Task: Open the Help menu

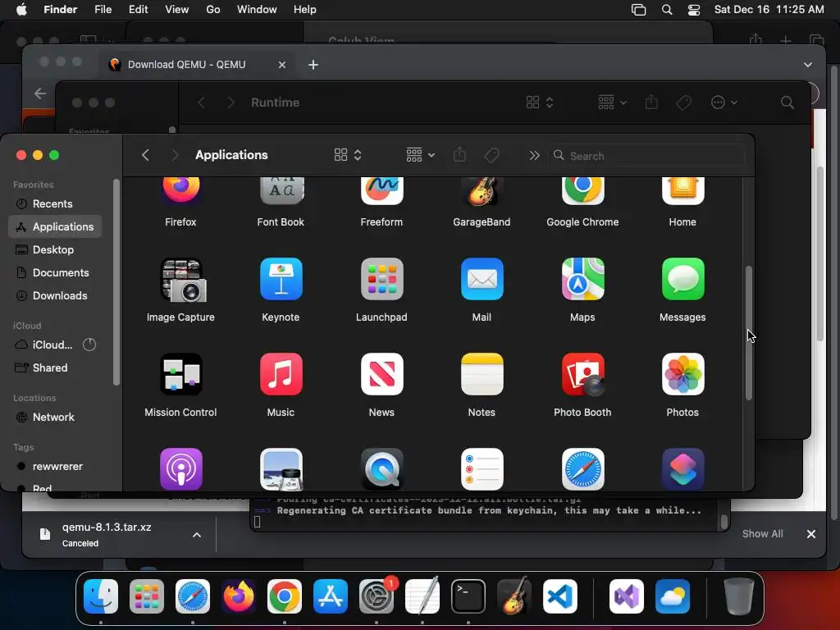Action: 305,10
